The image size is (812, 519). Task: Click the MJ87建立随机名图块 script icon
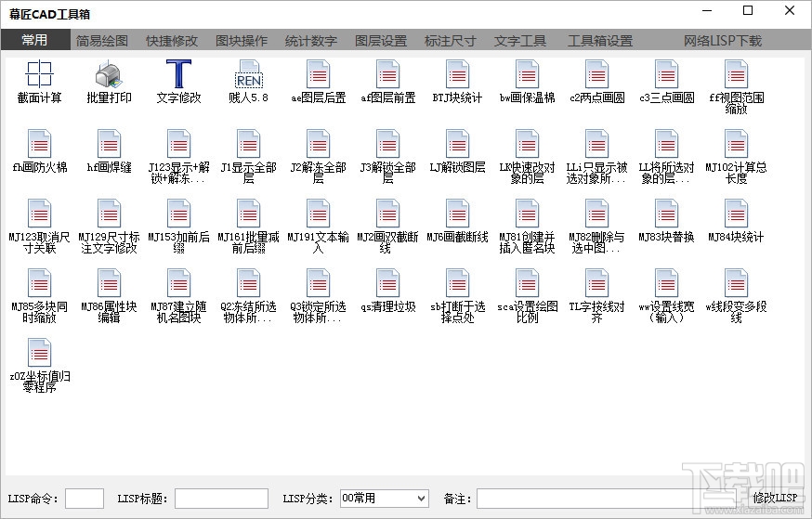[x=178, y=282]
